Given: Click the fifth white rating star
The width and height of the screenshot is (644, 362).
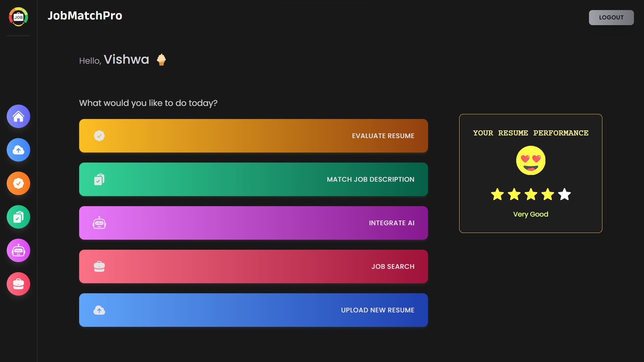Looking at the screenshot, I should click(x=565, y=194).
